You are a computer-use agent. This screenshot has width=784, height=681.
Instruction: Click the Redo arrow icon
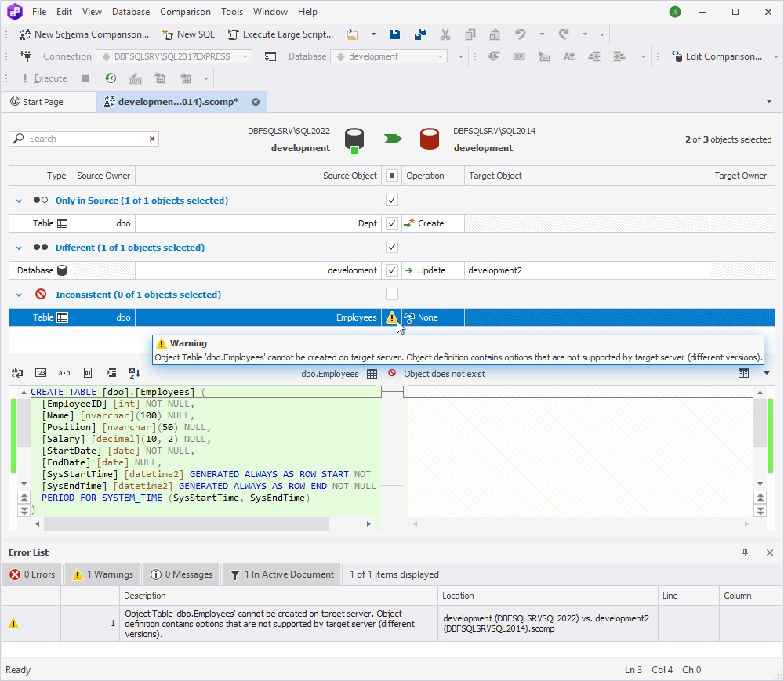[x=564, y=34]
